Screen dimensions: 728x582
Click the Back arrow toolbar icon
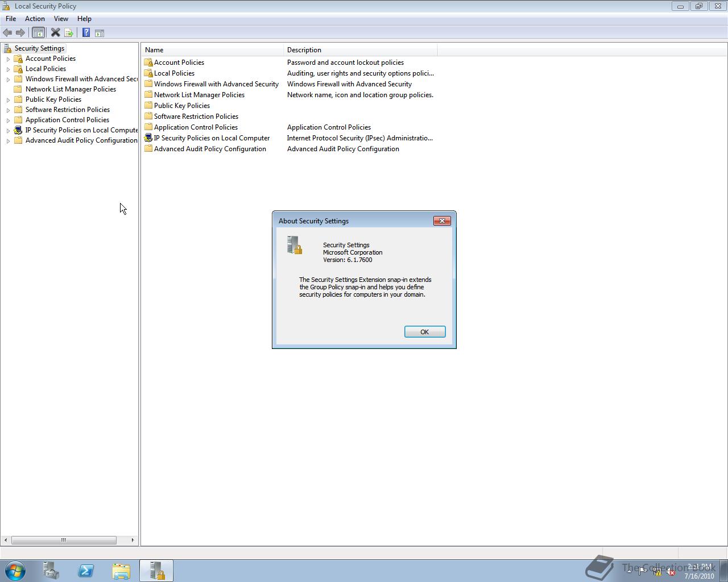[x=7, y=33]
